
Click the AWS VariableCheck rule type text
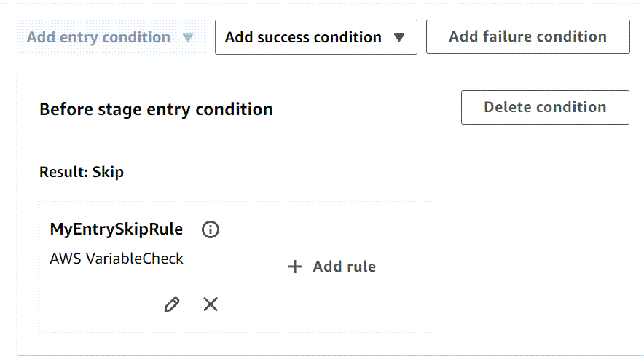pyautogui.click(x=117, y=259)
